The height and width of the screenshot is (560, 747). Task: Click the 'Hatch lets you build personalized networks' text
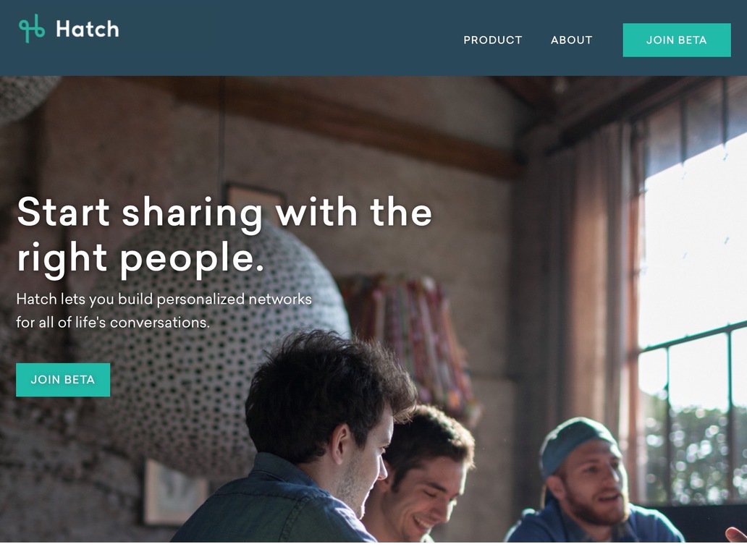point(164,299)
